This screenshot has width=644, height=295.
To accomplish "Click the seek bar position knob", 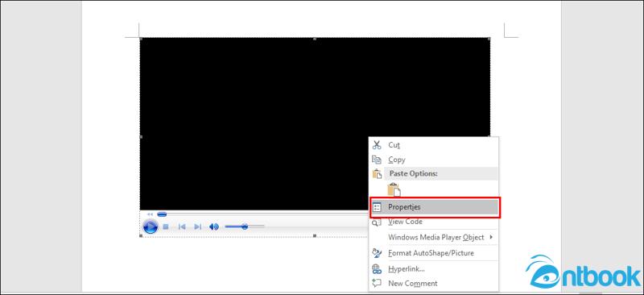I will 162,214.
